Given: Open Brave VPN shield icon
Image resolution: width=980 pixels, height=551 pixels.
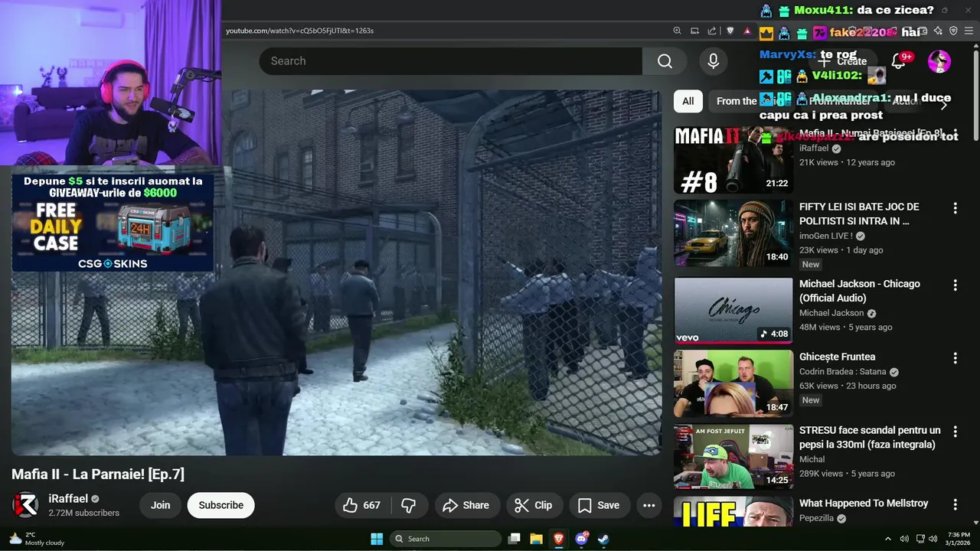Looking at the screenshot, I should click(953, 31).
